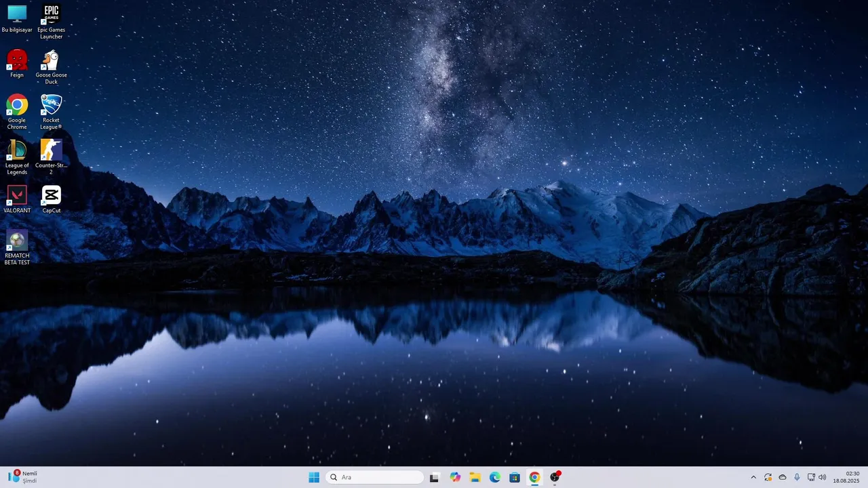The image size is (868, 488).
Task: Click the Ara search box in taskbar
Action: [x=375, y=477]
